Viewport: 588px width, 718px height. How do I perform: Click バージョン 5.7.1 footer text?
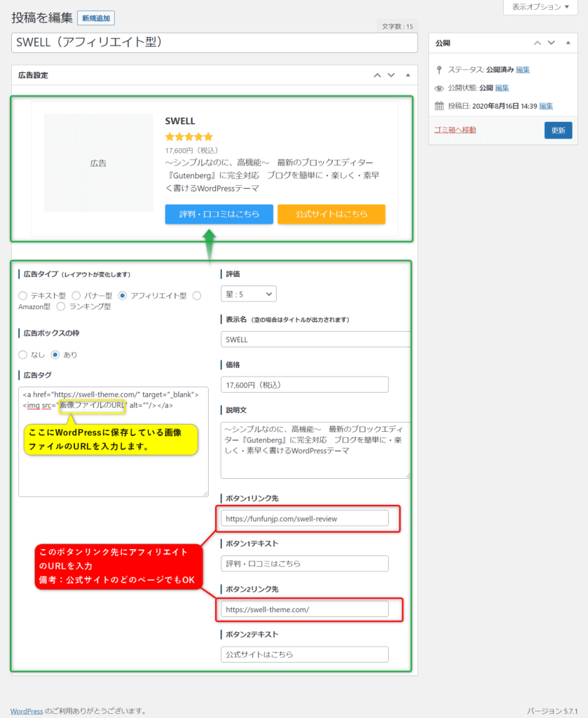552,711
